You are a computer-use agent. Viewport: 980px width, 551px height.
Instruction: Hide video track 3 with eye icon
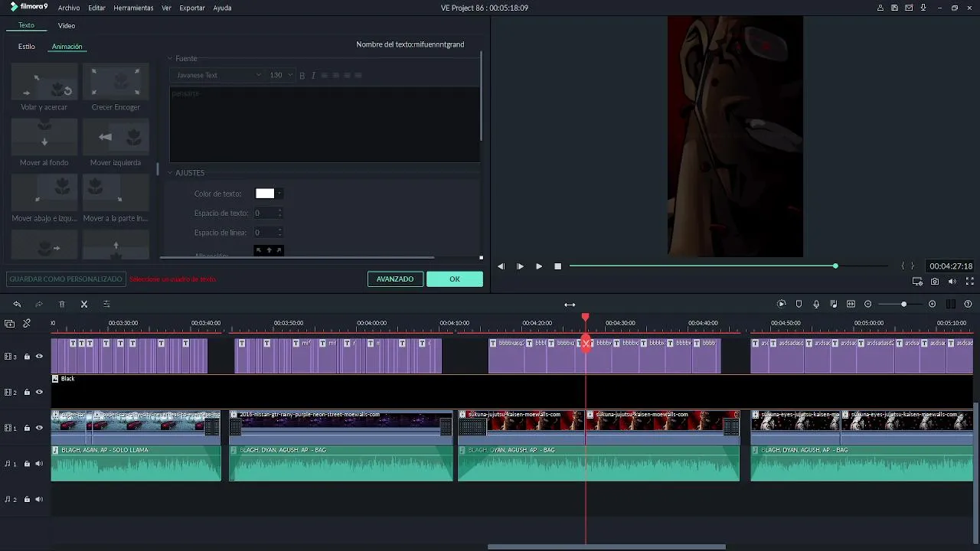[x=39, y=357]
